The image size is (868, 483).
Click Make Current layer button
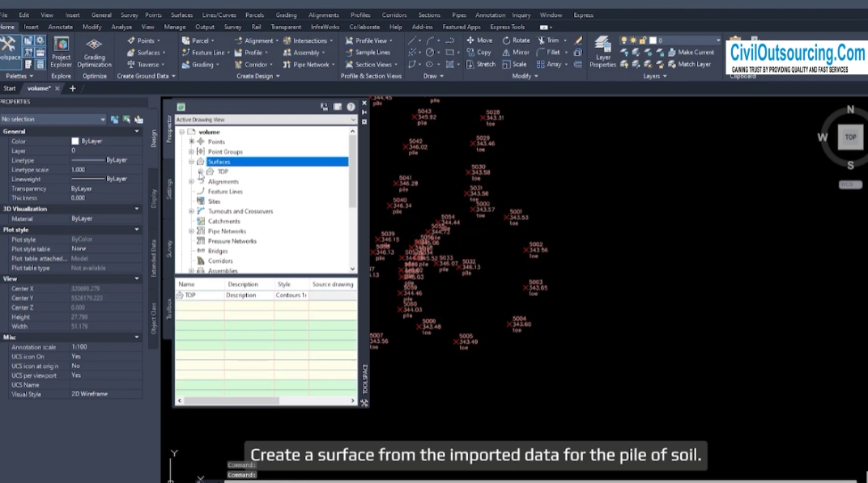pyautogui.click(x=691, y=53)
